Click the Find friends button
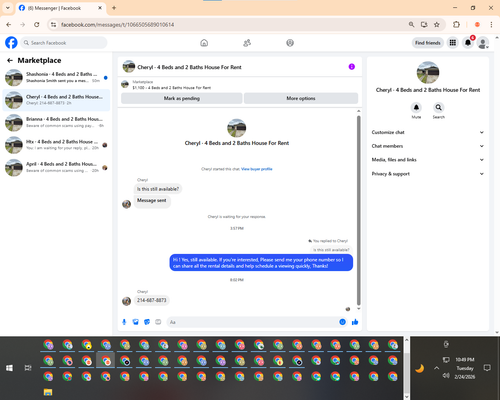500x400 pixels. (x=428, y=43)
